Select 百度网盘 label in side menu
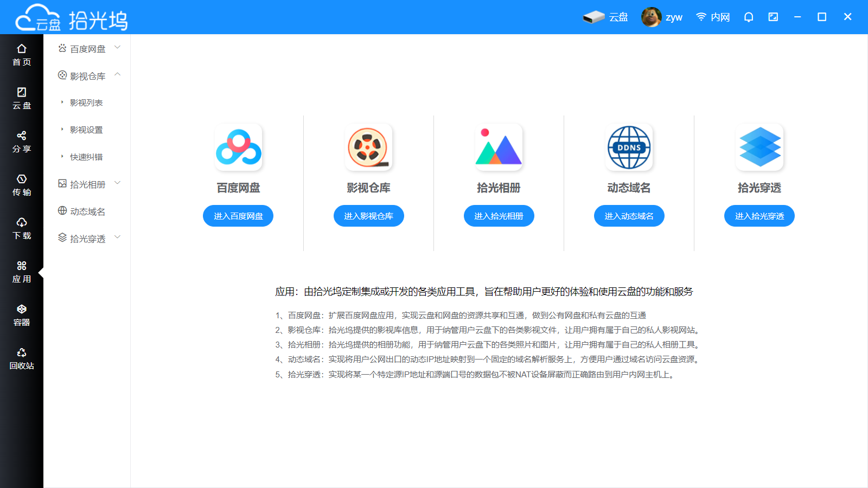Image resolution: width=868 pixels, height=488 pixels. pos(88,49)
